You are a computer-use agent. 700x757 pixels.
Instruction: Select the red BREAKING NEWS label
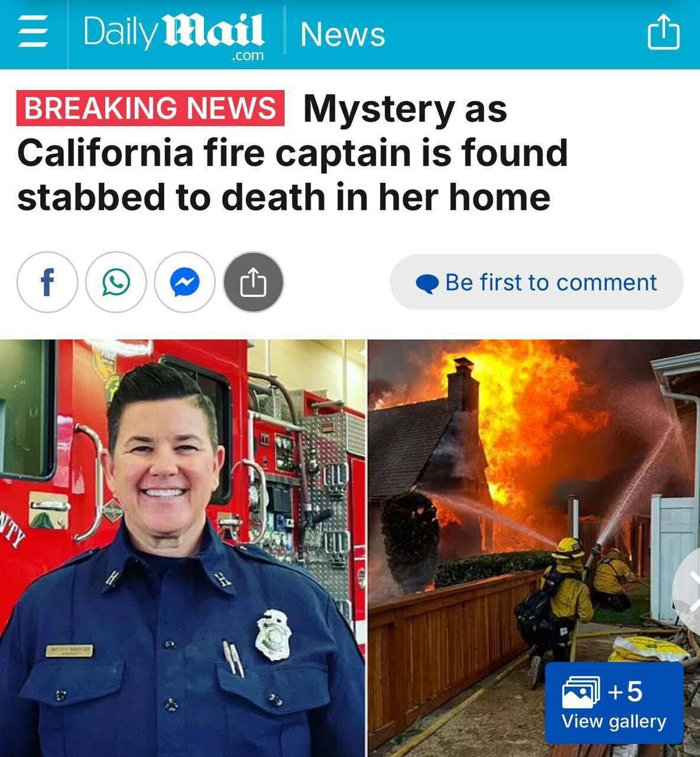pyautogui.click(x=150, y=108)
